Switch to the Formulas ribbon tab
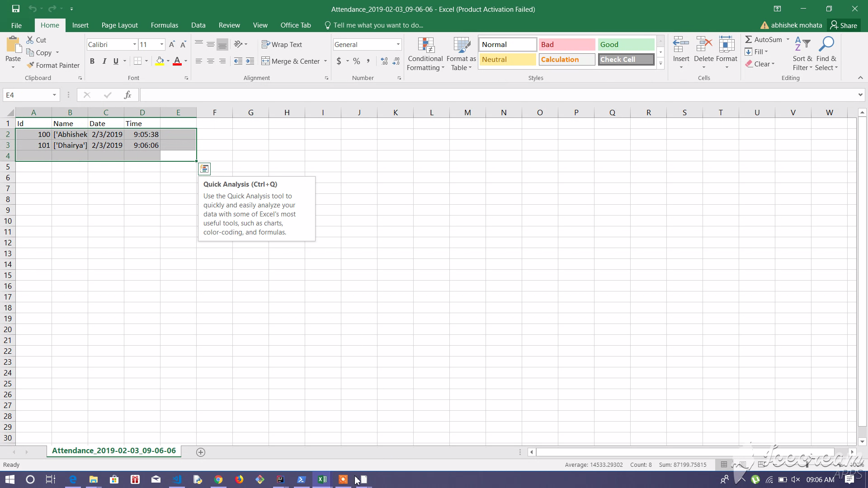This screenshot has width=868, height=488. coord(164,25)
